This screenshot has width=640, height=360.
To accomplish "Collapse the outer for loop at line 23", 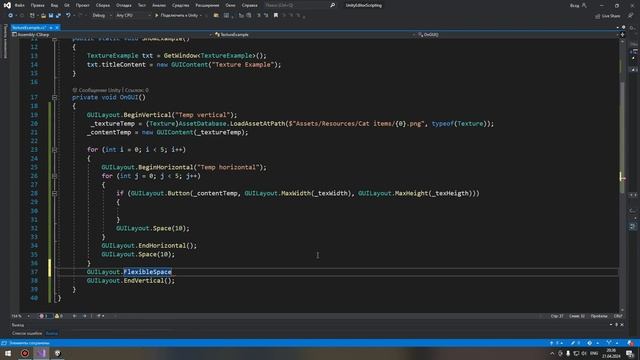I will click(54, 150).
